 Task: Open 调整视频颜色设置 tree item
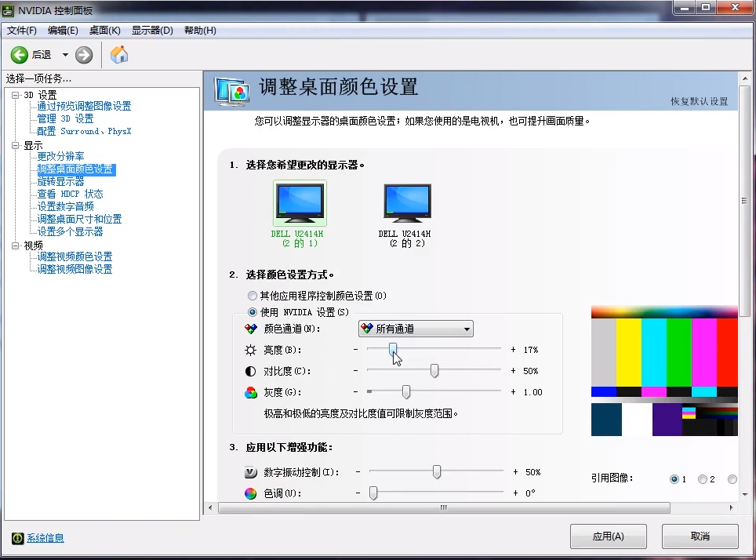click(75, 256)
